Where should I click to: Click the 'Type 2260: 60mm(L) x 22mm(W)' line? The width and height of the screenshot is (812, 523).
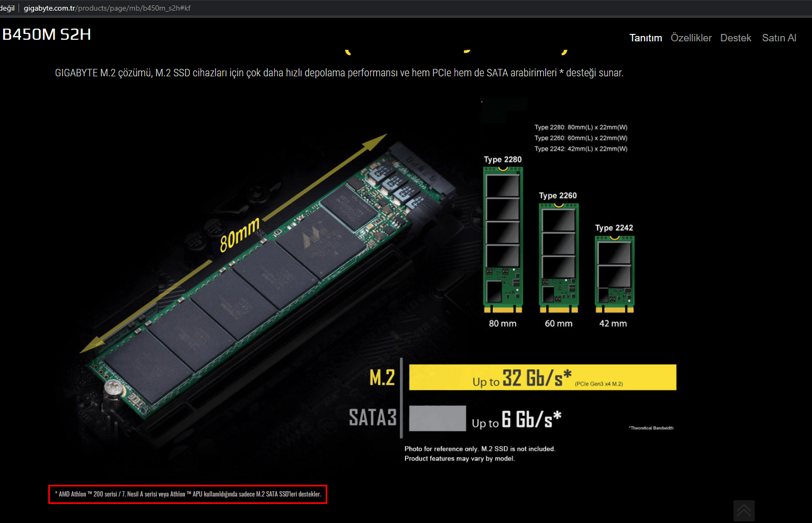click(x=581, y=138)
